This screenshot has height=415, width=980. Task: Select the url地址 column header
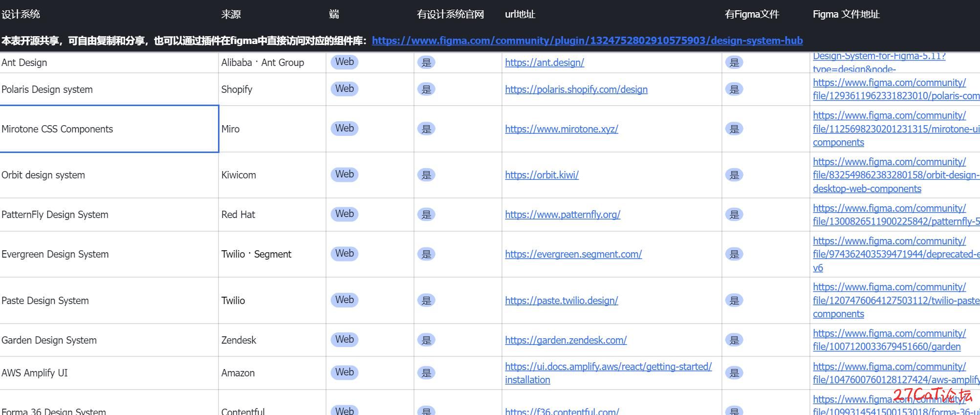click(x=520, y=14)
